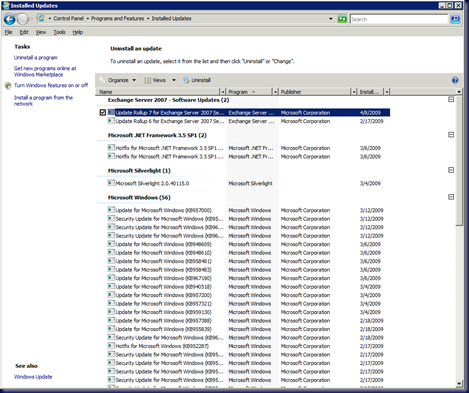
Task: Click the icon of Update KB955839 row
Action: point(111,329)
